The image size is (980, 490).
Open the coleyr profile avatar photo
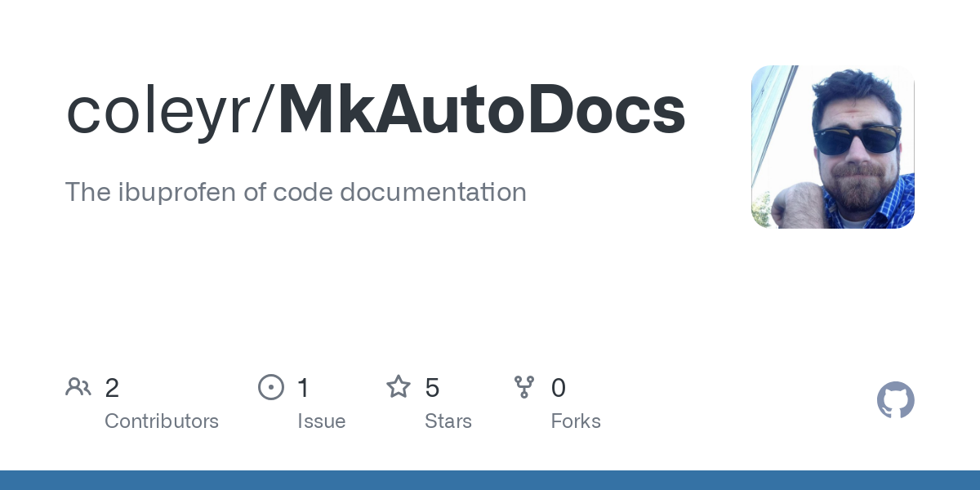(833, 147)
